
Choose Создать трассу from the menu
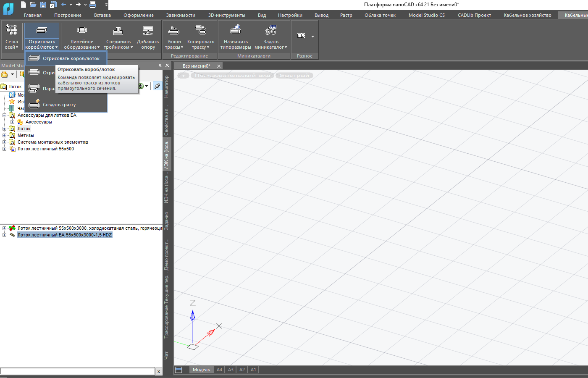[66, 105]
